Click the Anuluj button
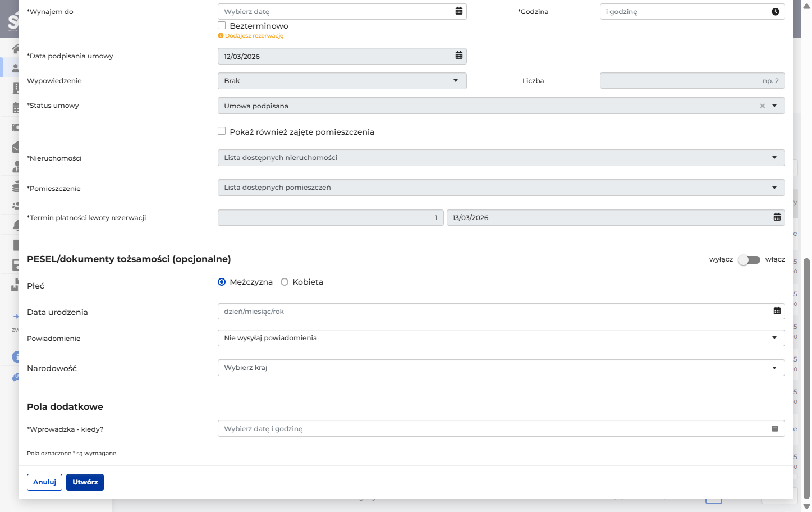 coord(44,482)
